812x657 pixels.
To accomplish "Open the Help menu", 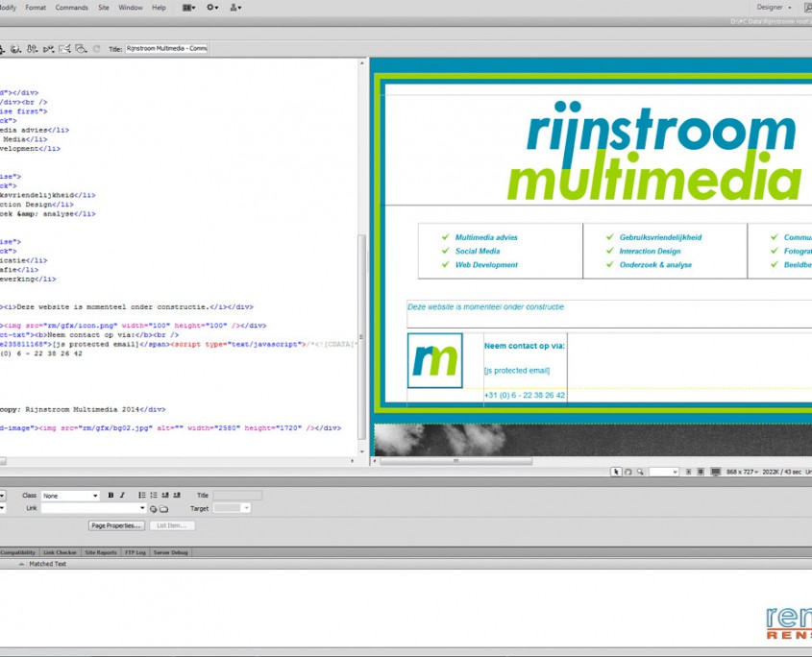I will tap(159, 8).
